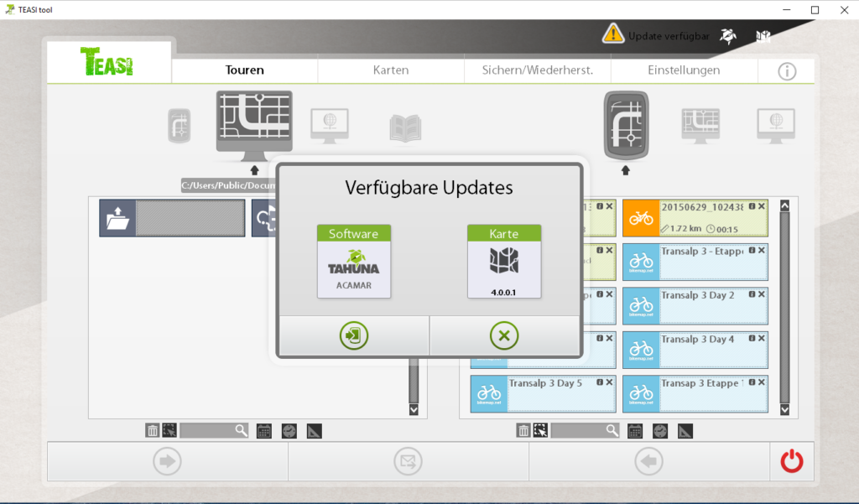Select the Karte 4.0.0.1 map update tile
This screenshot has height=504, width=859.
[x=504, y=261]
